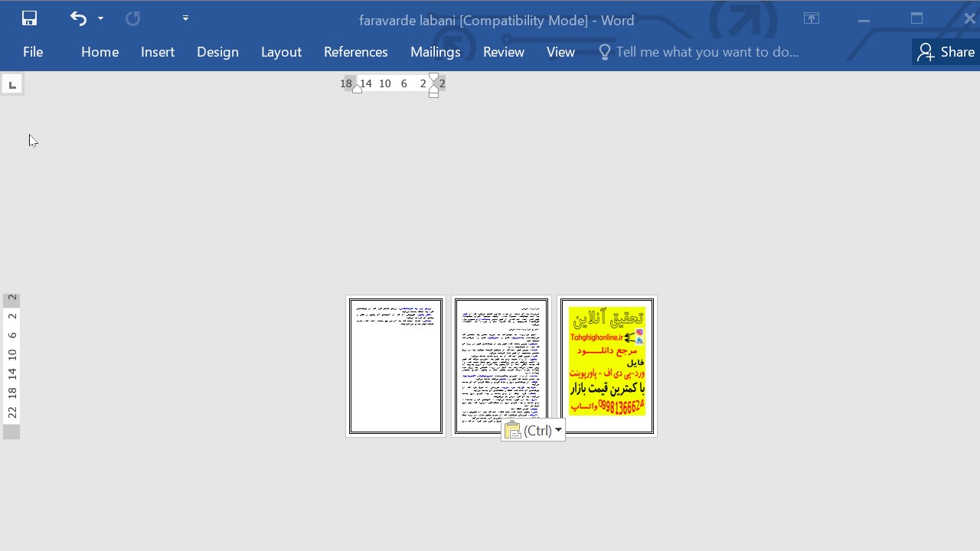Share the document
This screenshot has height=551, width=980.
(x=946, y=52)
